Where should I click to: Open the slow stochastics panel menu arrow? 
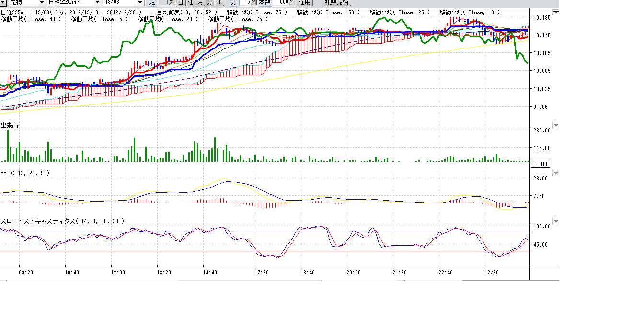pos(556,221)
